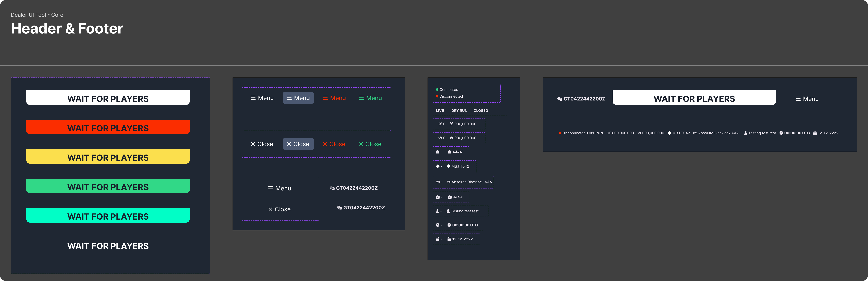Select the yellow WAIT FOR PLAYERS color variant

(x=108, y=157)
